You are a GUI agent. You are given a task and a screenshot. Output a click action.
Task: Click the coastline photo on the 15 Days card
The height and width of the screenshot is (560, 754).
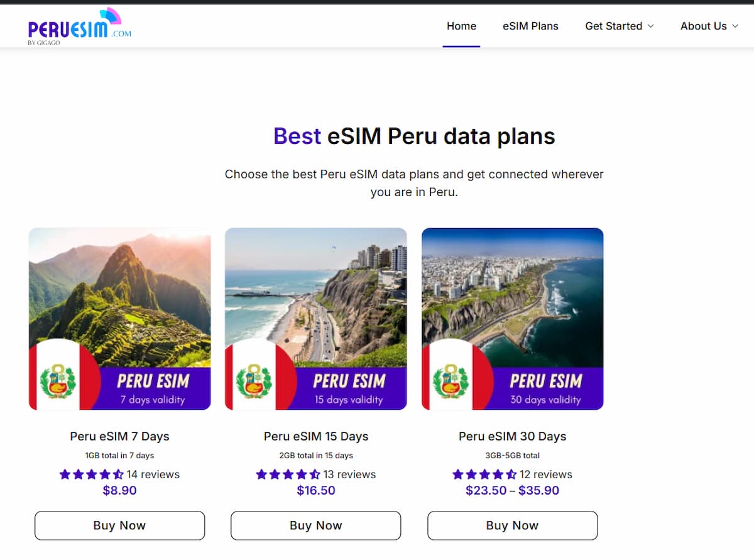[x=316, y=295]
